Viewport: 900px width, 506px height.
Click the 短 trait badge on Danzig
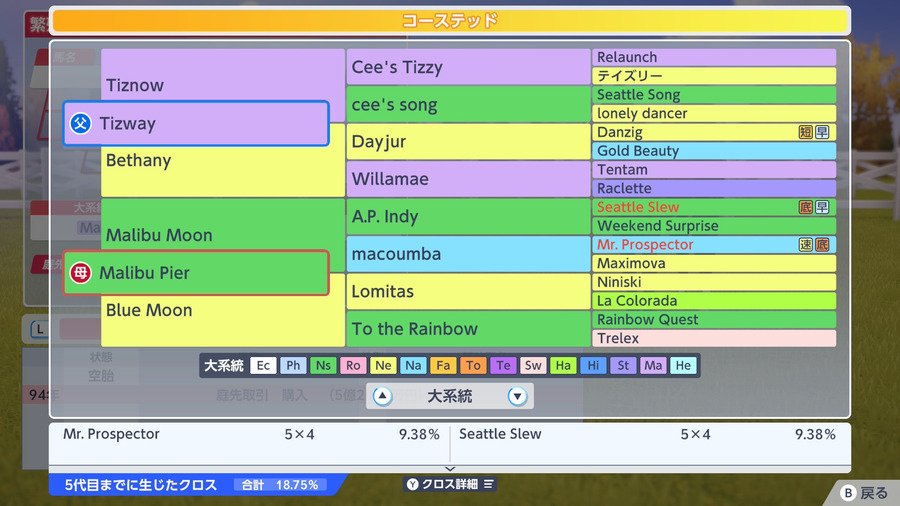805,133
